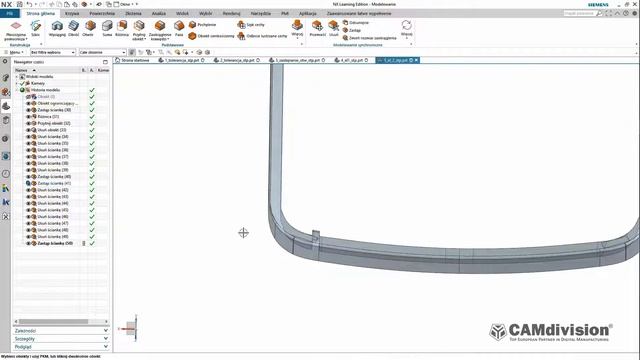Select the Przytnij obiekt trim tool
640x360 pixels.
point(139,30)
